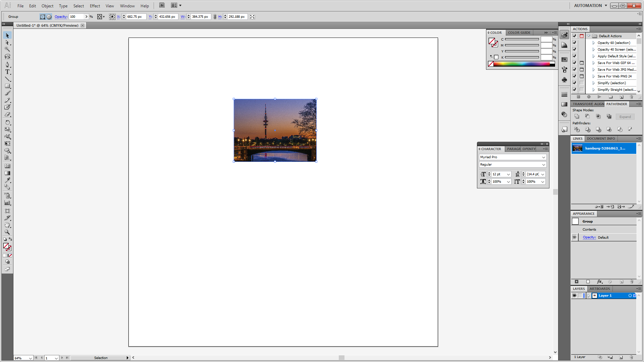Open the leading (14.4 pt) dropdown
This screenshot has height=362, width=644.
[543, 174]
